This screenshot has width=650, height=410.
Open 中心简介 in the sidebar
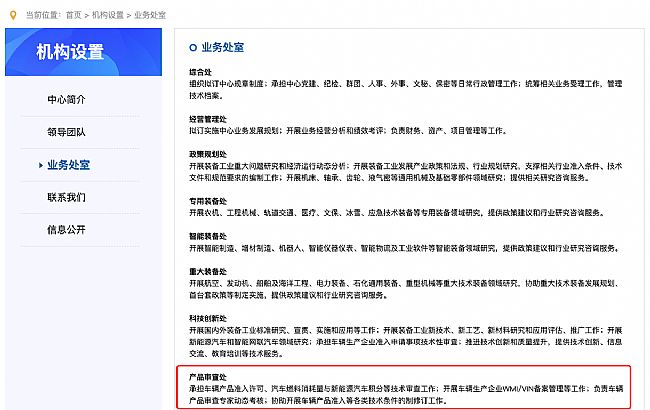click(66, 99)
